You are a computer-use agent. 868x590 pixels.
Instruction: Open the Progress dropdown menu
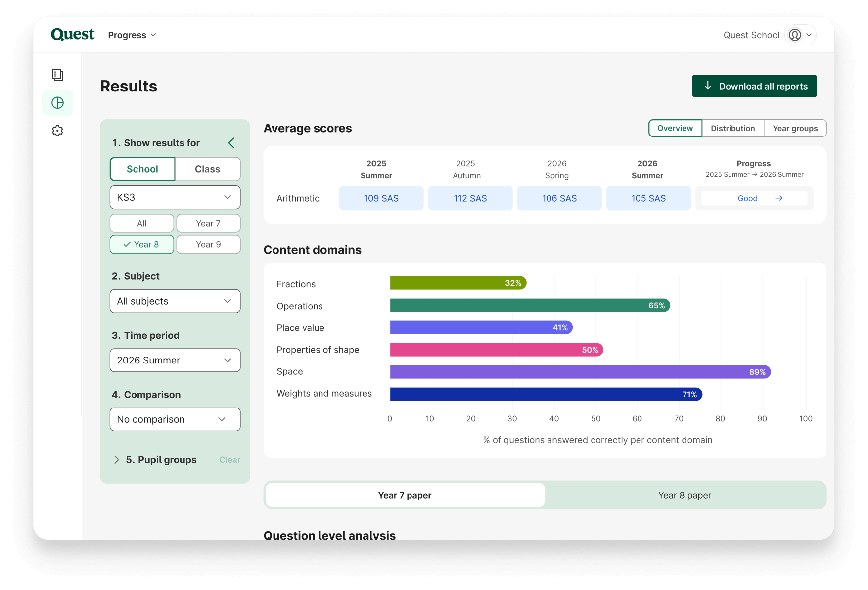(132, 35)
